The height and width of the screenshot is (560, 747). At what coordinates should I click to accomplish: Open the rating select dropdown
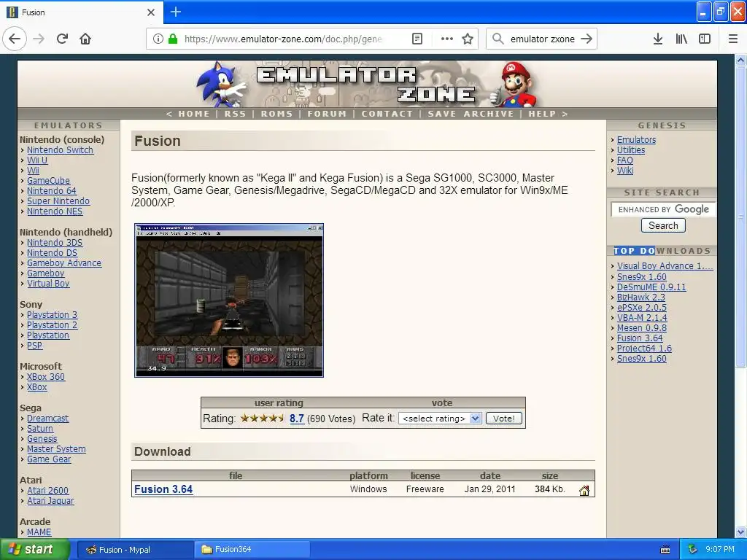(440, 418)
